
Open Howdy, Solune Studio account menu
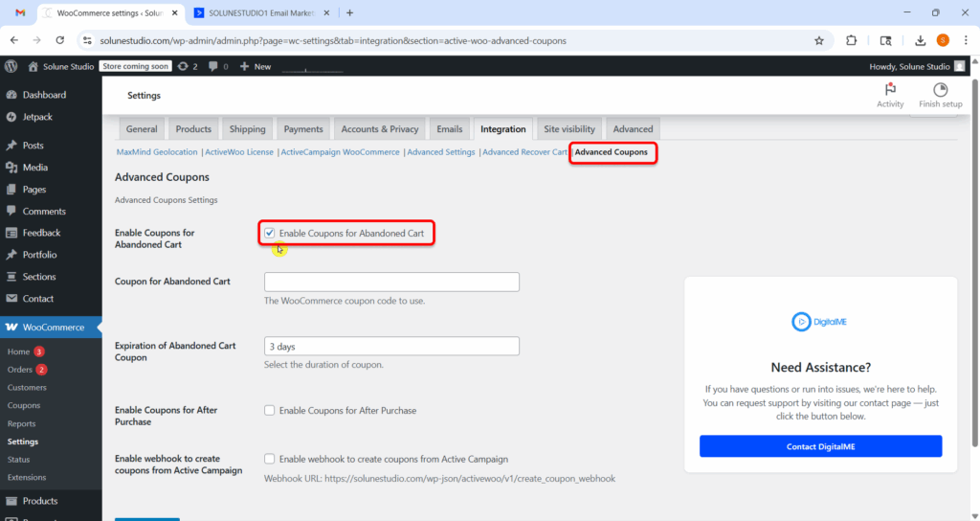[918, 66]
